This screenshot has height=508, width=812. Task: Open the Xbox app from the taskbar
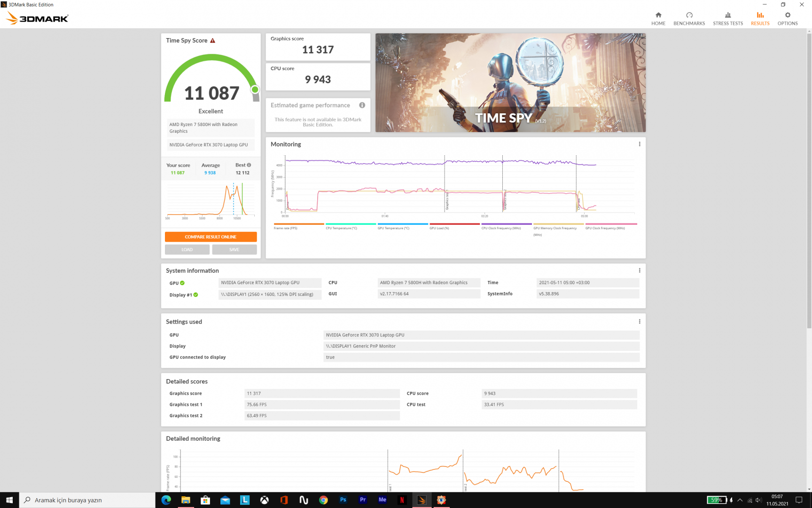pos(265,500)
